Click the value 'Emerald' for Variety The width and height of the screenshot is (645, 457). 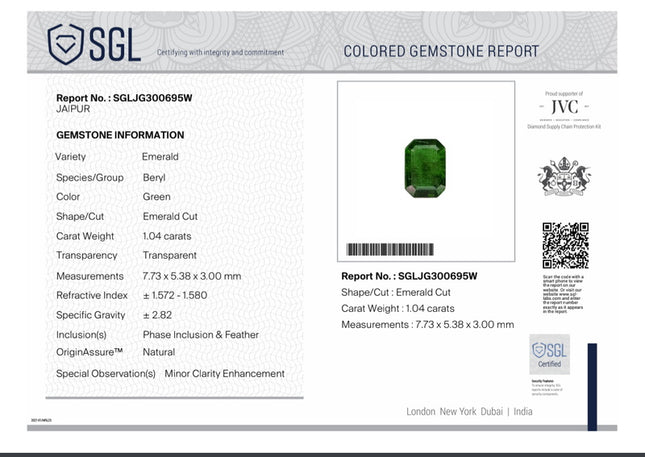pos(160,157)
